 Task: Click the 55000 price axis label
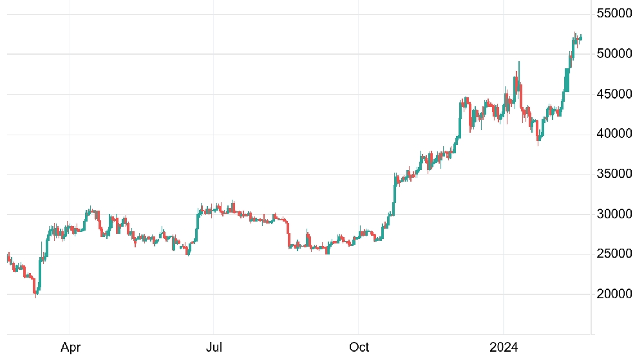pyautogui.click(x=614, y=13)
